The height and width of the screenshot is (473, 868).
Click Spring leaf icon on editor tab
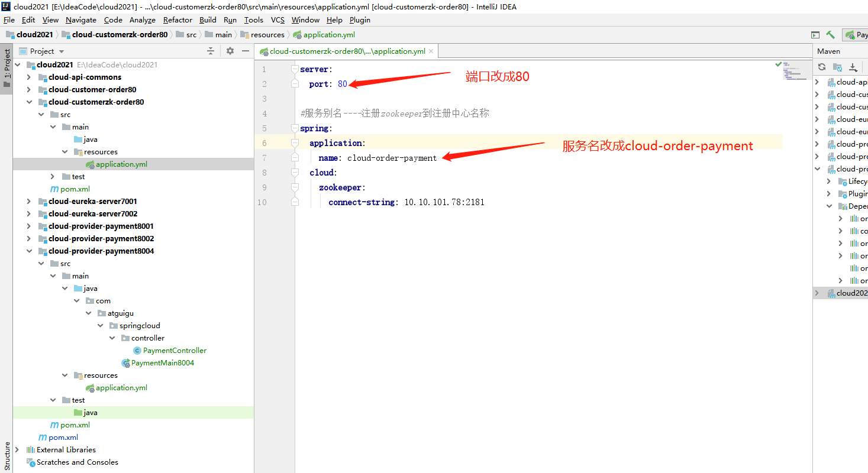click(264, 51)
